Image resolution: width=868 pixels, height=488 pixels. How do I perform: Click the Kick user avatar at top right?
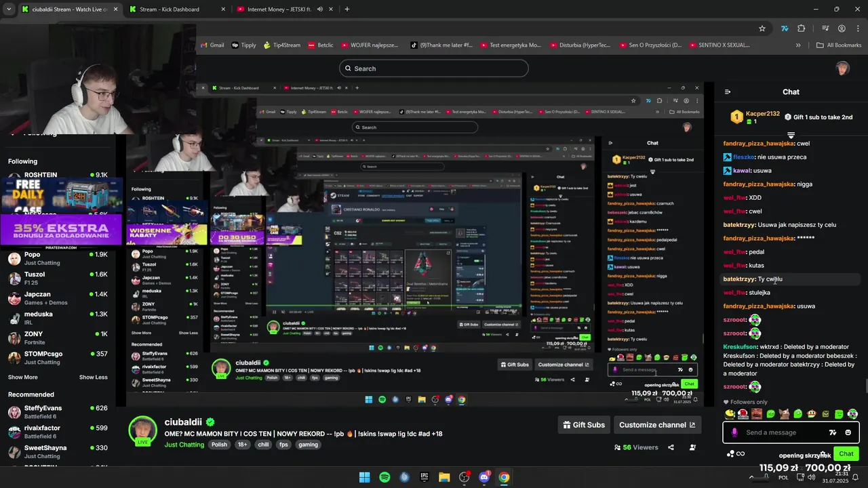click(x=842, y=68)
